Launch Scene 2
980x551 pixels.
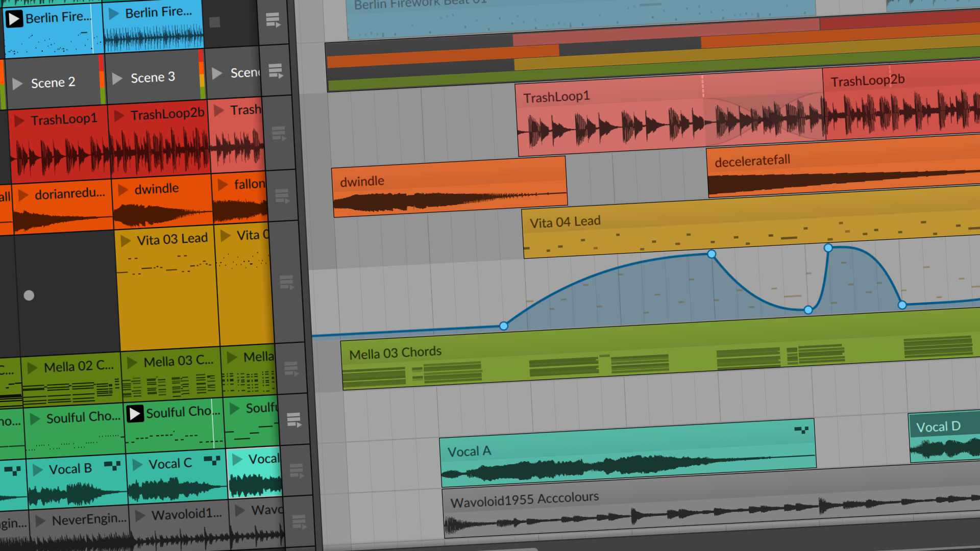18,84
